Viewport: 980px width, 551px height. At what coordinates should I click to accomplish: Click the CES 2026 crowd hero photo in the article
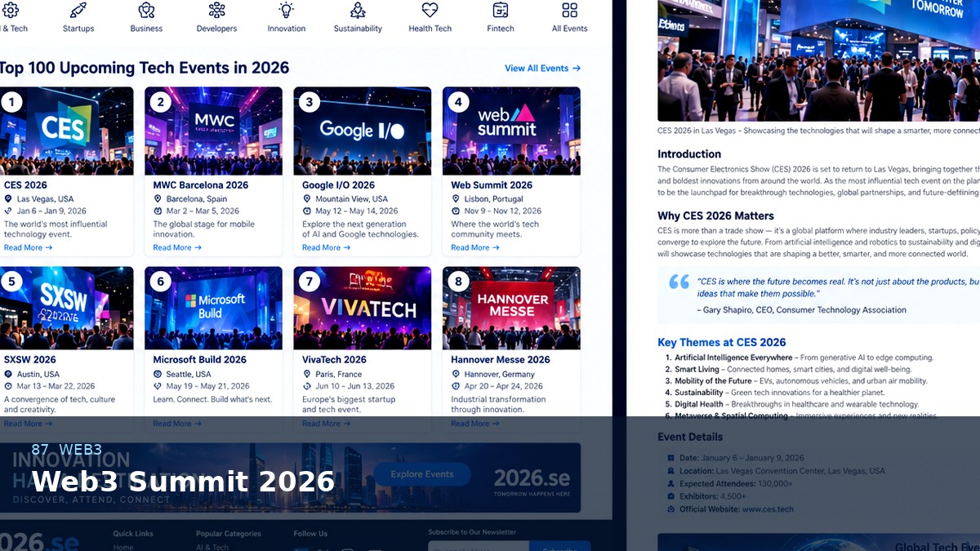click(818, 60)
